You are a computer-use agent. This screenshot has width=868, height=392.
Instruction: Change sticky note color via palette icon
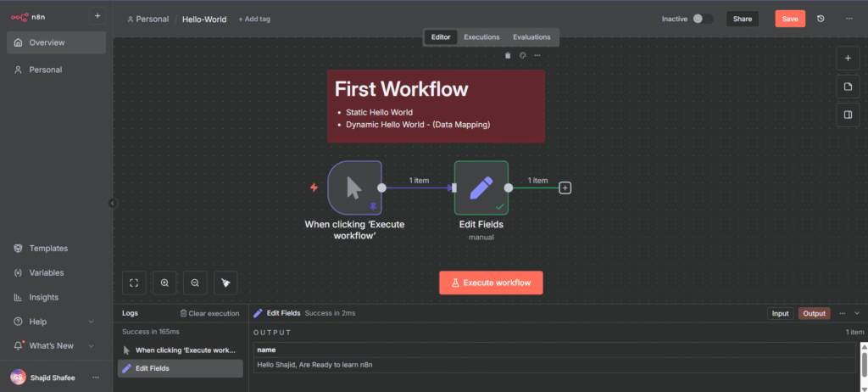tap(522, 56)
